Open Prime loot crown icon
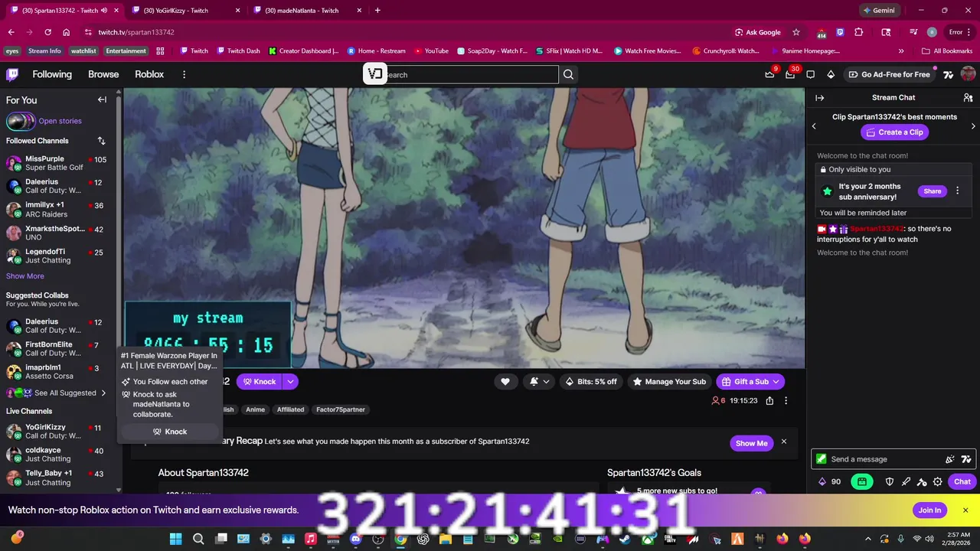Screen dimensions: 980x551 tap(769, 74)
